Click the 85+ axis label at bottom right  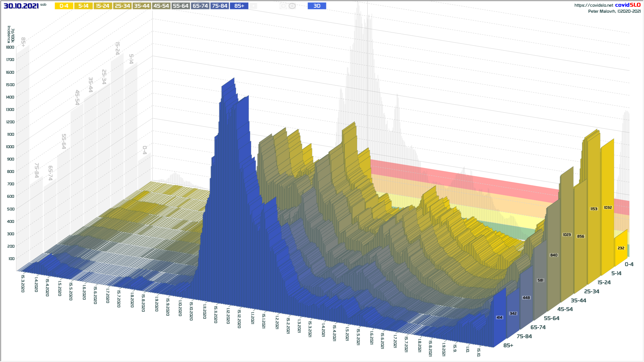click(x=508, y=345)
